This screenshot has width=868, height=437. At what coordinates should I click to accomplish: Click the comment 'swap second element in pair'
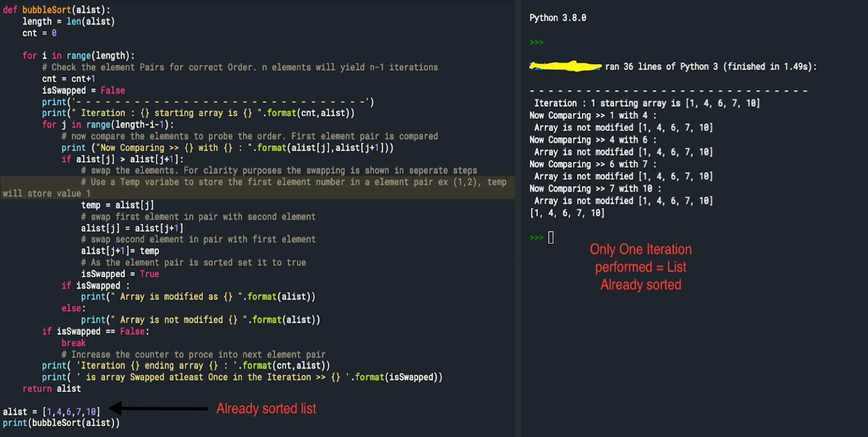[x=198, y=240]
